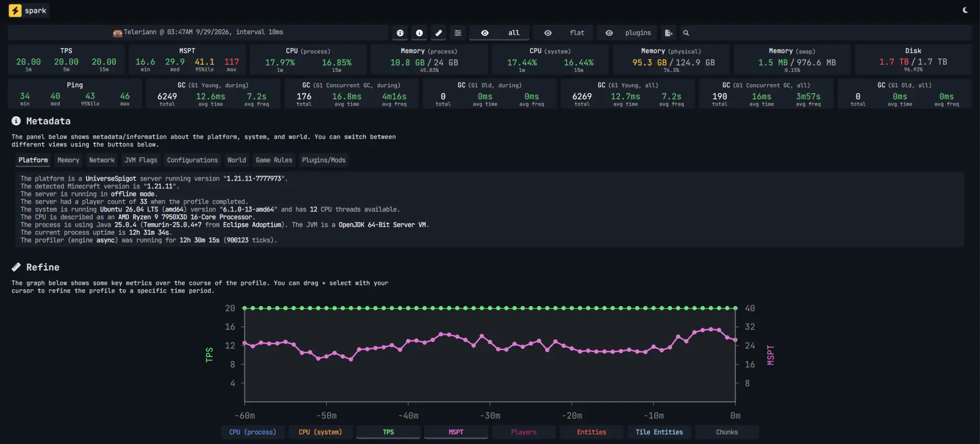Toggle the CPU (process) graph series
This screenshot has width=980, height=444.
click(253, 432)
